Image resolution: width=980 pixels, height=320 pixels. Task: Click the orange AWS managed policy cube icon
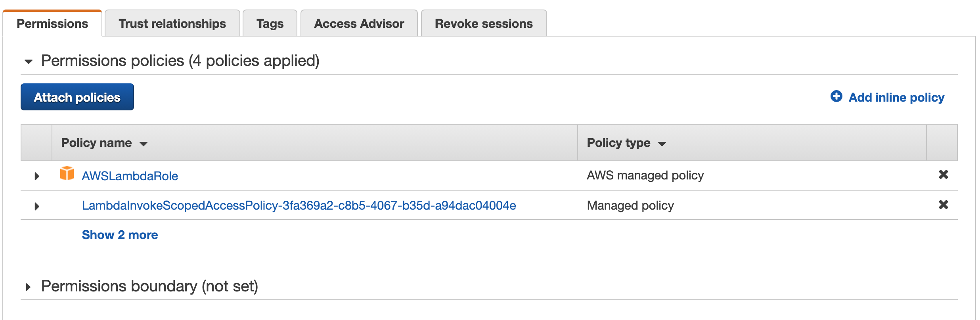(x=67, y=173)
